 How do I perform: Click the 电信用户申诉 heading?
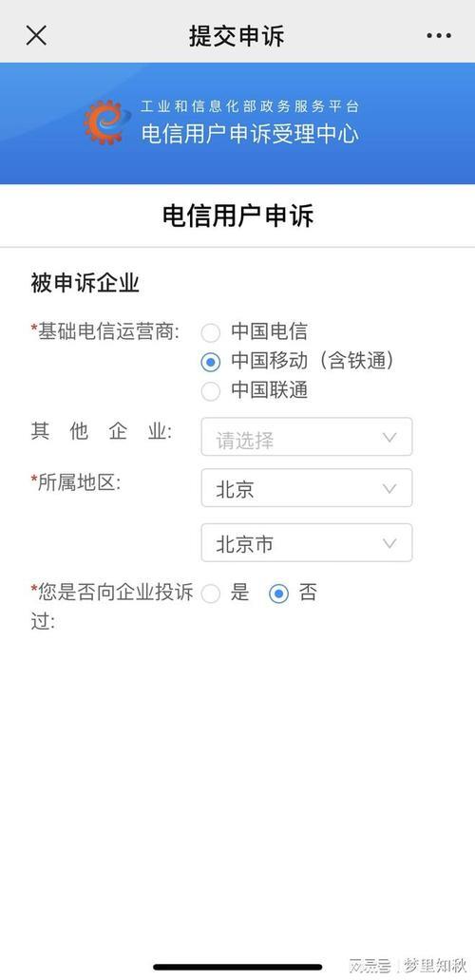[x=238, y=216]
